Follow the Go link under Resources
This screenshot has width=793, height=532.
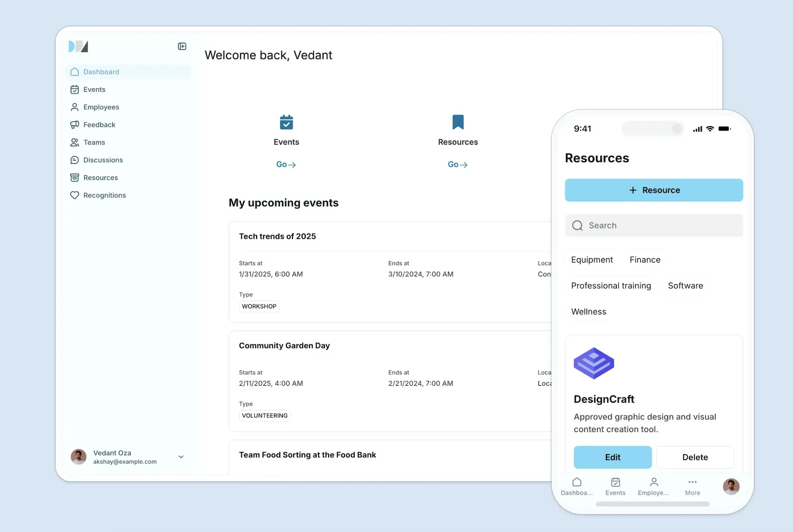(458, 165)
